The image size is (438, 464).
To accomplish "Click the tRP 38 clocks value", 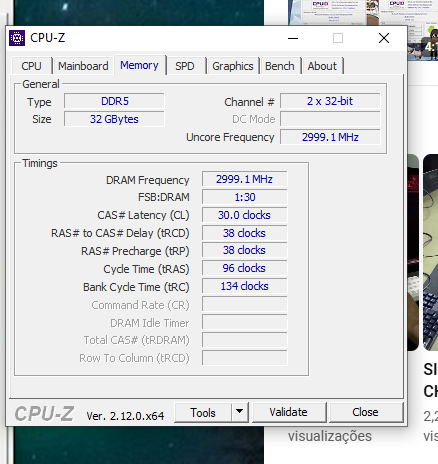I will [244, 250].
